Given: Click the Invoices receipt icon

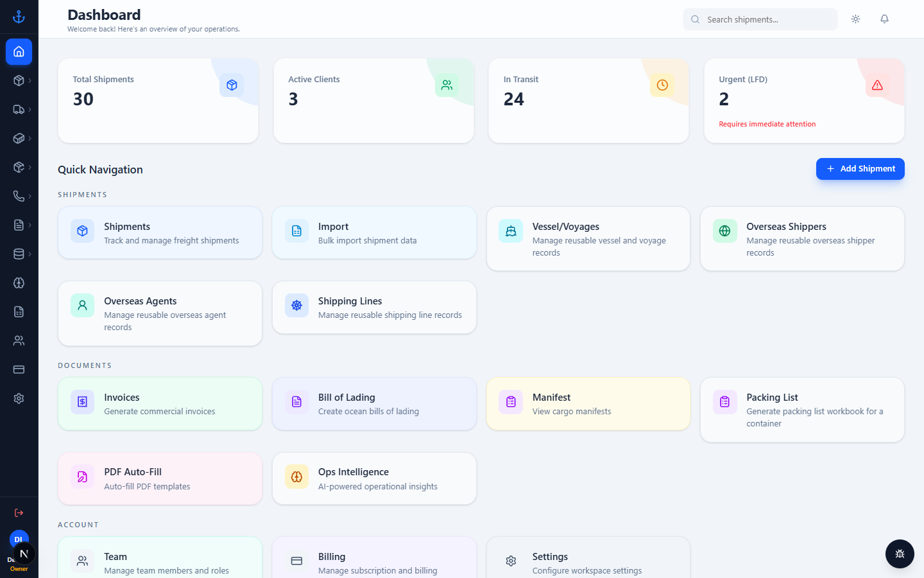Looking at the screenshot, I should 82,402.
